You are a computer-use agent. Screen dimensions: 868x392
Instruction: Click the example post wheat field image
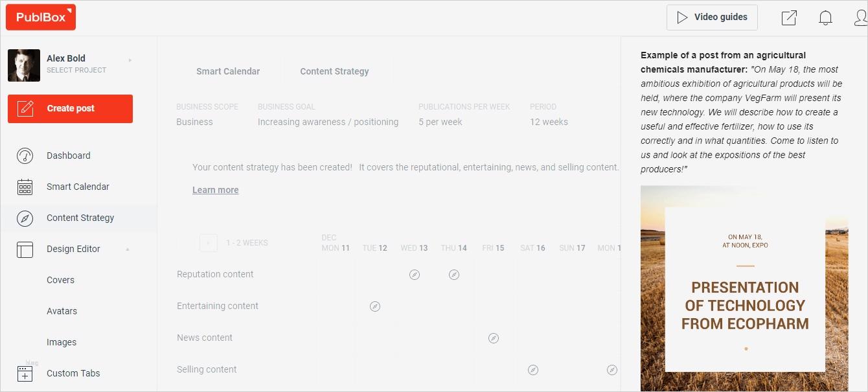click(744, 288)
